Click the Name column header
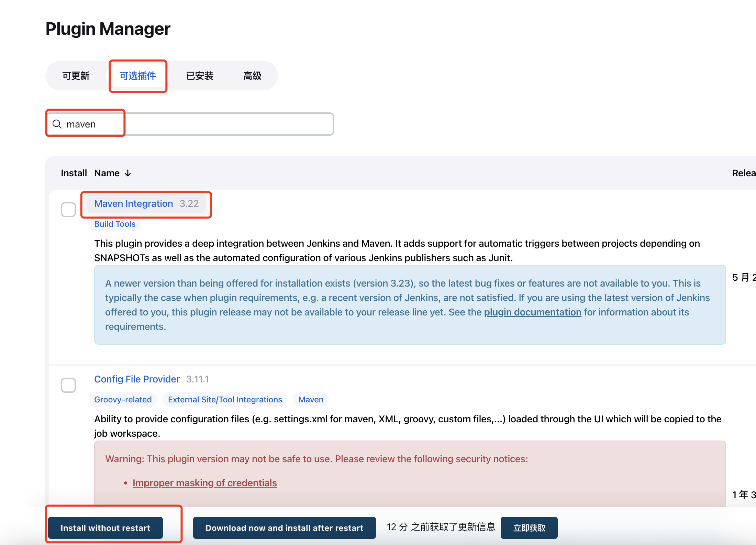This screenshot has width=756, height=545. [107, 173]
